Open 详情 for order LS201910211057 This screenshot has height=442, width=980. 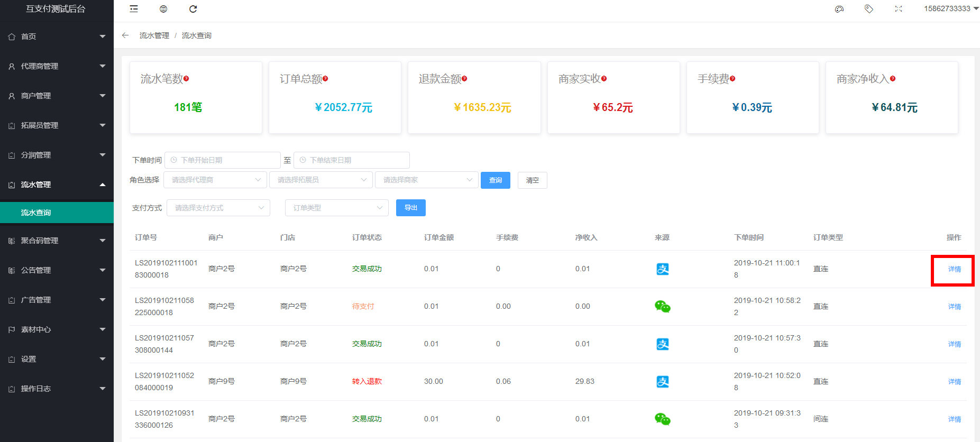click(x=955, y=344)
